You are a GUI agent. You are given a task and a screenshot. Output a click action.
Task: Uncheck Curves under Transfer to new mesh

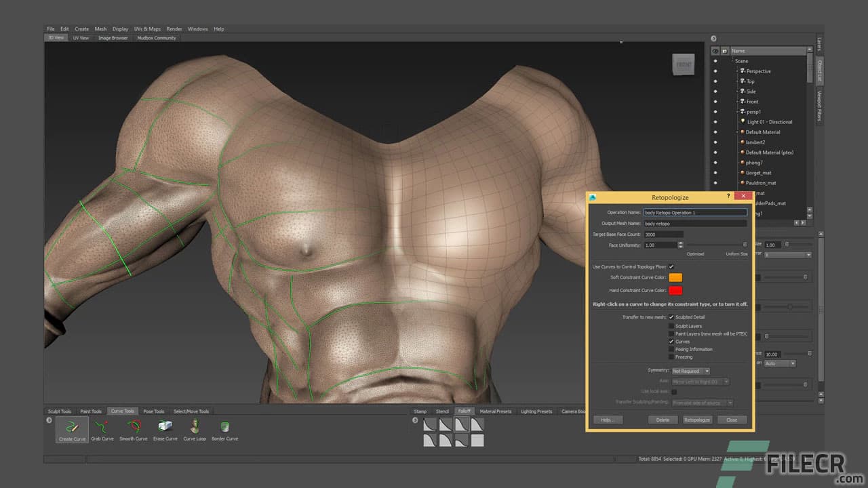(671, 342)
